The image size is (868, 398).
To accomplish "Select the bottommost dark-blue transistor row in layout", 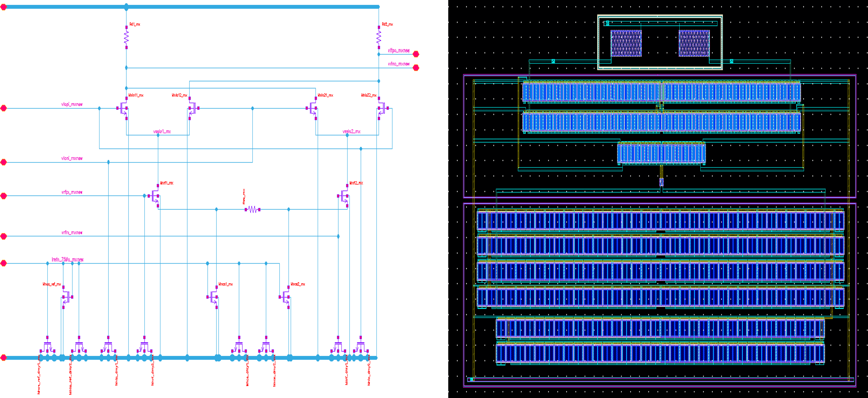I will [x=660, y=353].
